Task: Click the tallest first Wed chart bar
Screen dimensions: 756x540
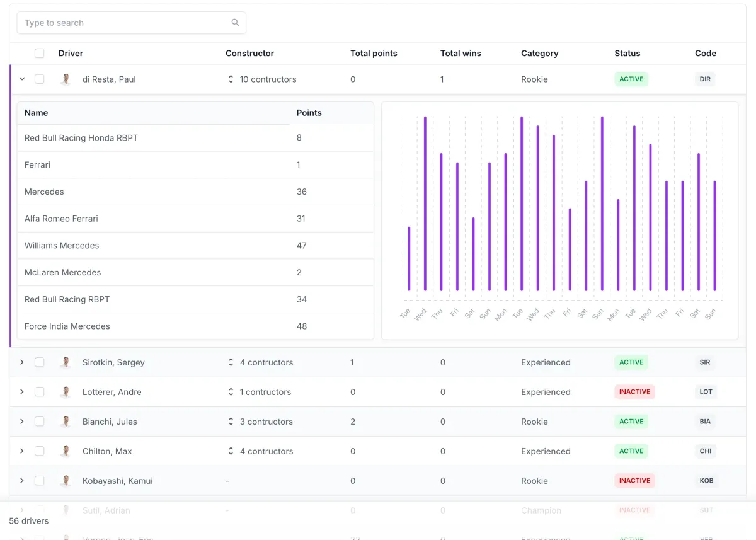Action: pos(425,204)
